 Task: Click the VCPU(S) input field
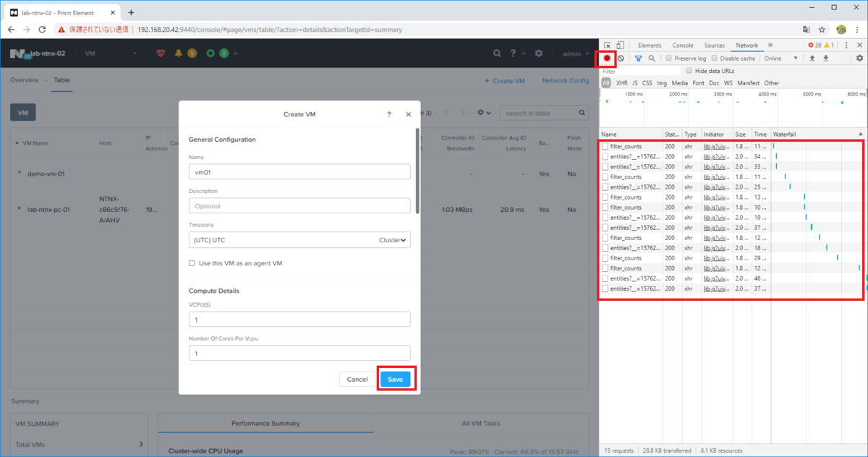coord(299,320)
